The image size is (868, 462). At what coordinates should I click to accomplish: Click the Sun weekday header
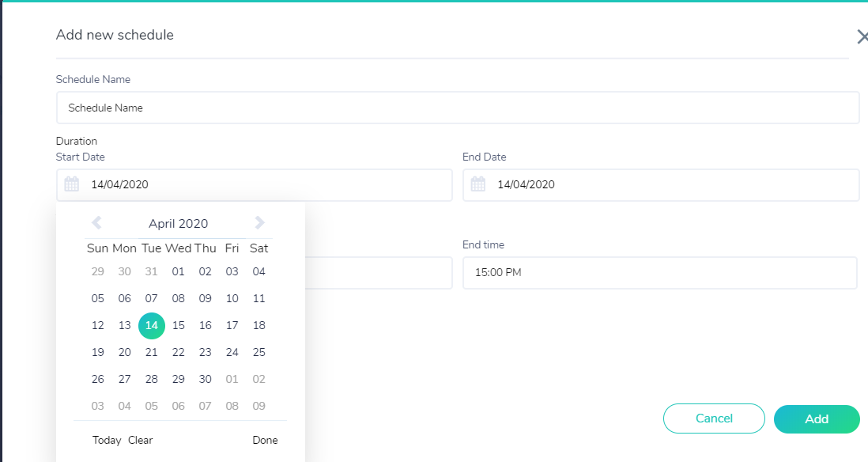97,248
